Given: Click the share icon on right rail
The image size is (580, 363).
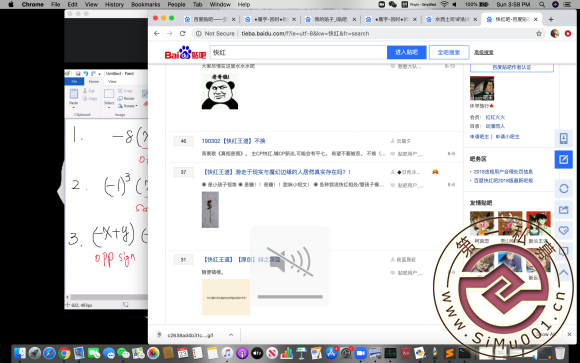Looking at the screenshot, I should (563, 210).
